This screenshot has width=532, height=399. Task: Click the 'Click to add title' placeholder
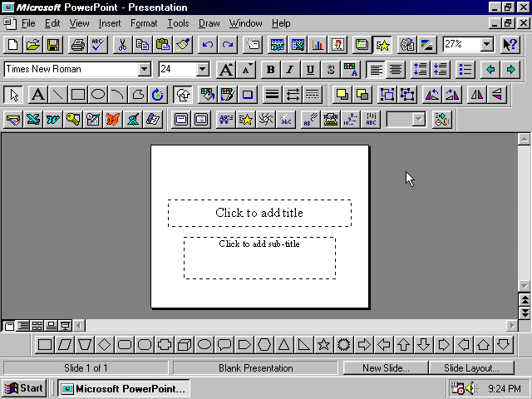tap(259, 213)
